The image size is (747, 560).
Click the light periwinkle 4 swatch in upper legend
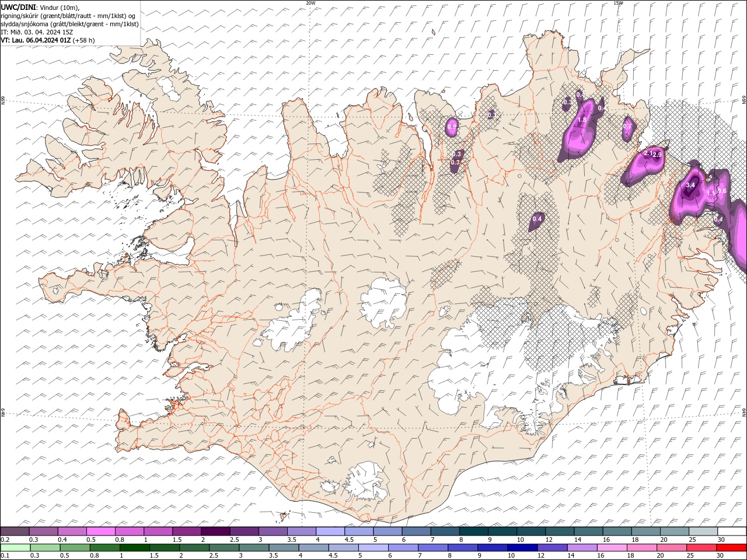tap(330, 531)
